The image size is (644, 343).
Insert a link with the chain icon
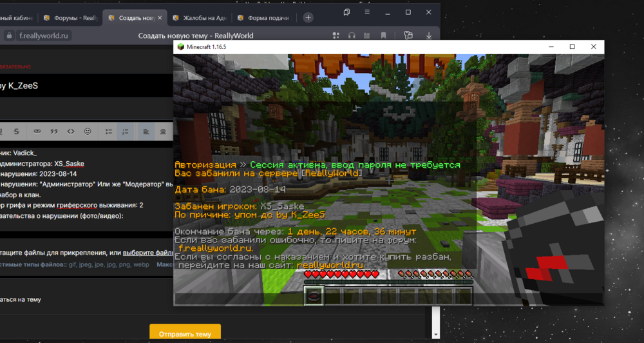(37, 132)
